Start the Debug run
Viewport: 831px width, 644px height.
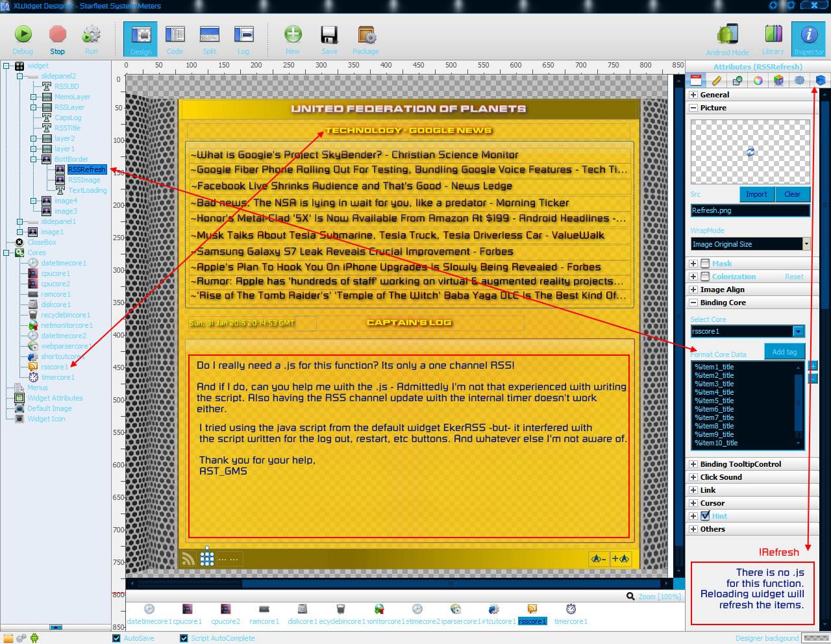pyautogui.click(x=23, y=39)
